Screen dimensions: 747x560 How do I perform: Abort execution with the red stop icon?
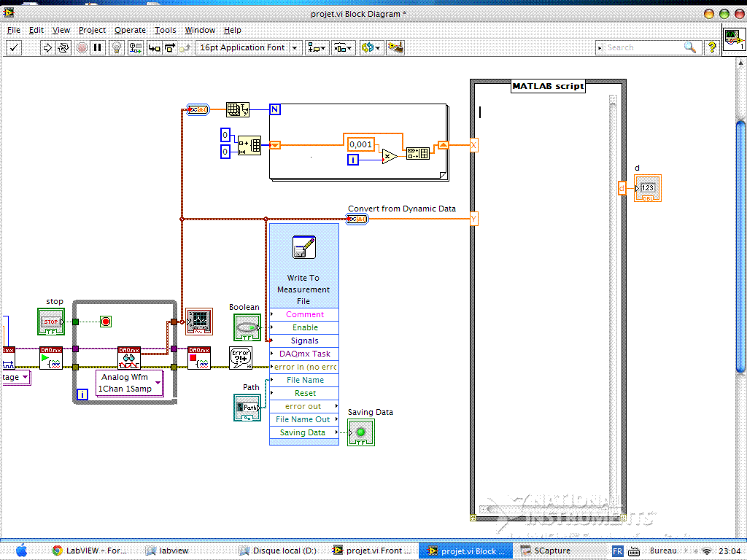[82, 47]
